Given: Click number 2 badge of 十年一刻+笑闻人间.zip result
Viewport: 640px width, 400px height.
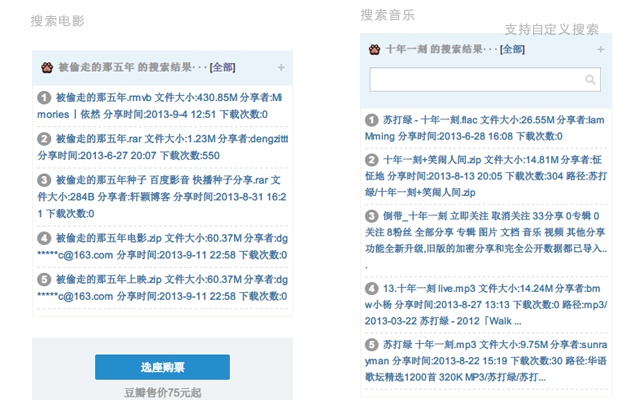Looking at the screenshot, I should click(x=373, y=160).
